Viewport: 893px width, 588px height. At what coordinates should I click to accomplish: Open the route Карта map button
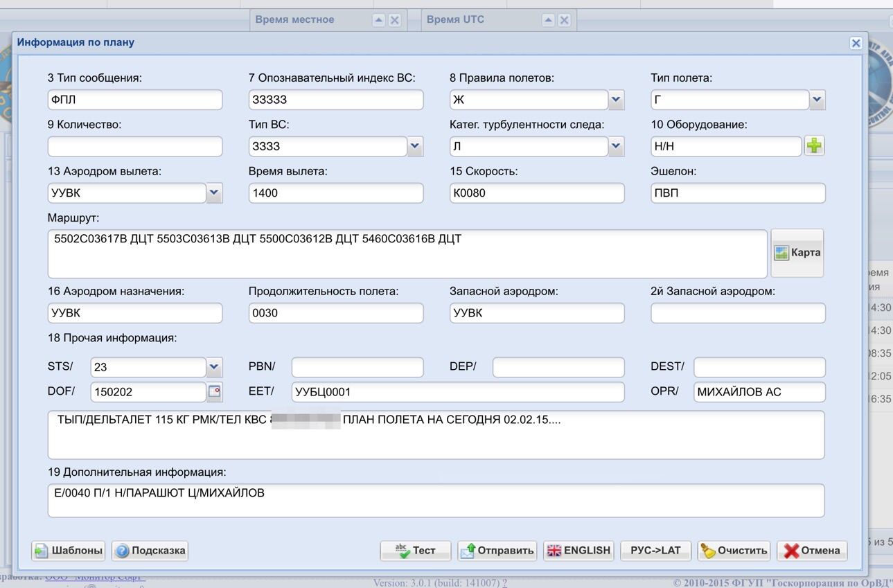797,253
